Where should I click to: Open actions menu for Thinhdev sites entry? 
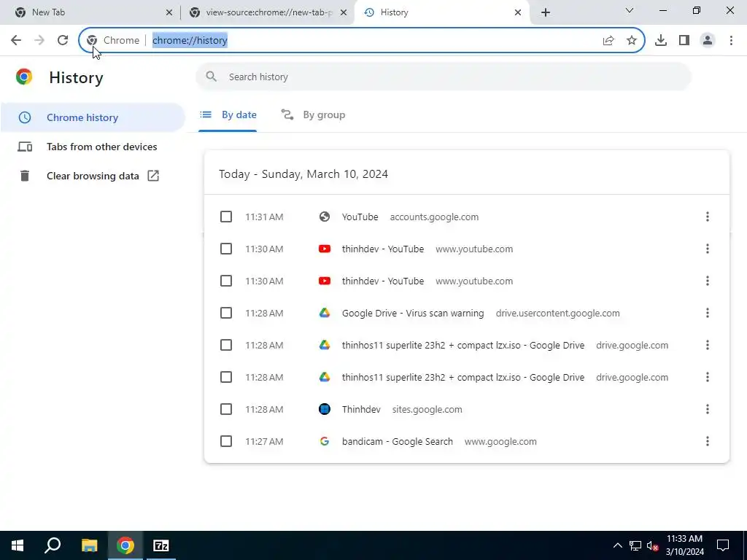pyautogui.click(x=708, y=409)
